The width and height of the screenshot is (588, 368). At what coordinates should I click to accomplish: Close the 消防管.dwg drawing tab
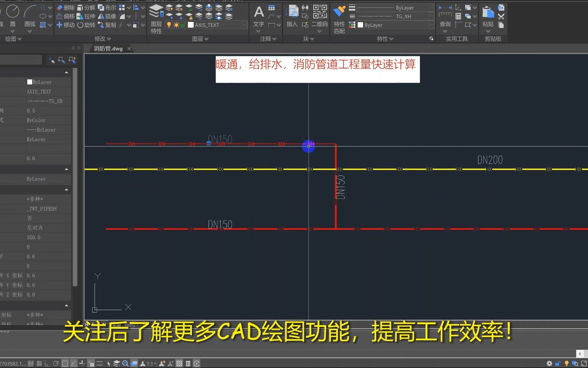click(129, 49)
